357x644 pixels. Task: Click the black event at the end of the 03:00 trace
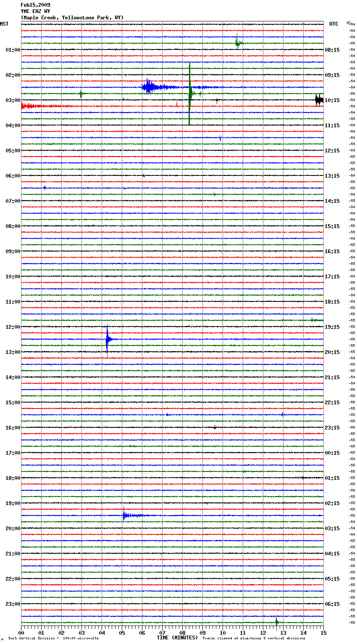[319, 100]
